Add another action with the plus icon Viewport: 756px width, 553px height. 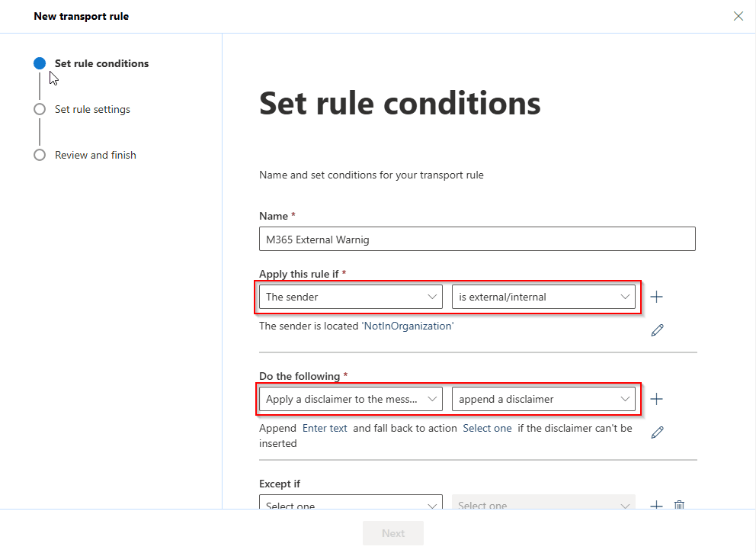656,398
